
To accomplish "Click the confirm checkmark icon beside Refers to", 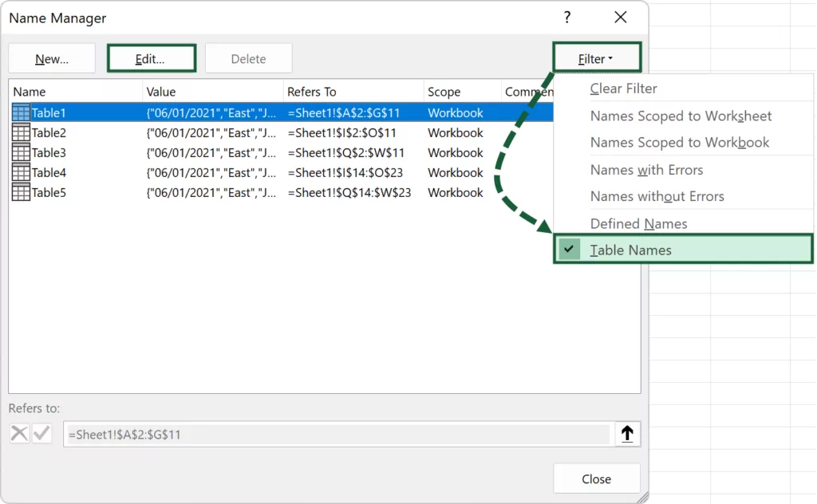I will 41,434.
